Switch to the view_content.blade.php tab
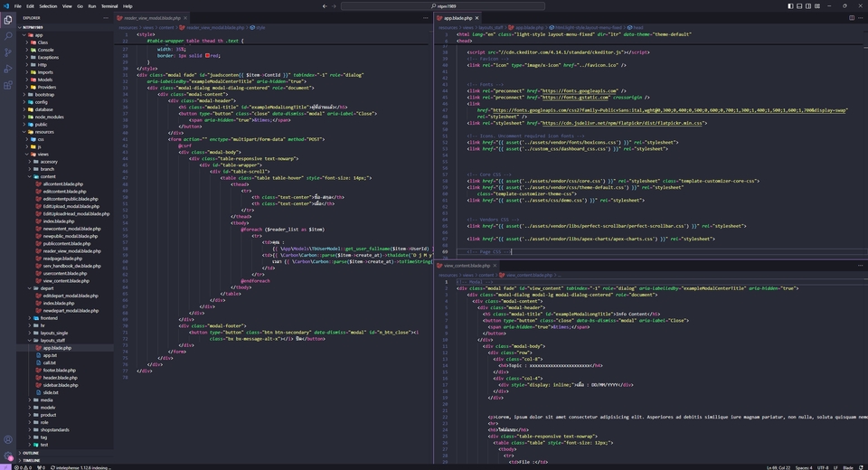The height and width of the screenshot is (470, 868). tap(467, 266)
